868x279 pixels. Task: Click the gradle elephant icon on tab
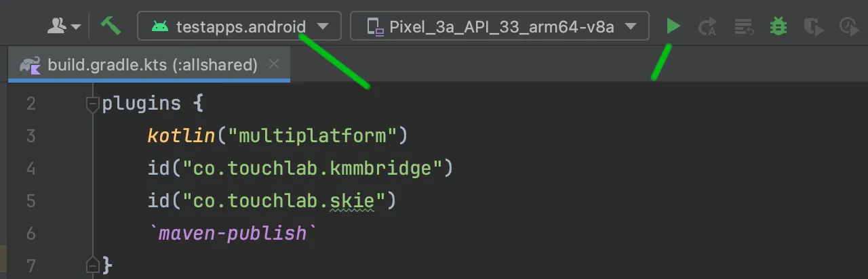point(30,64)
